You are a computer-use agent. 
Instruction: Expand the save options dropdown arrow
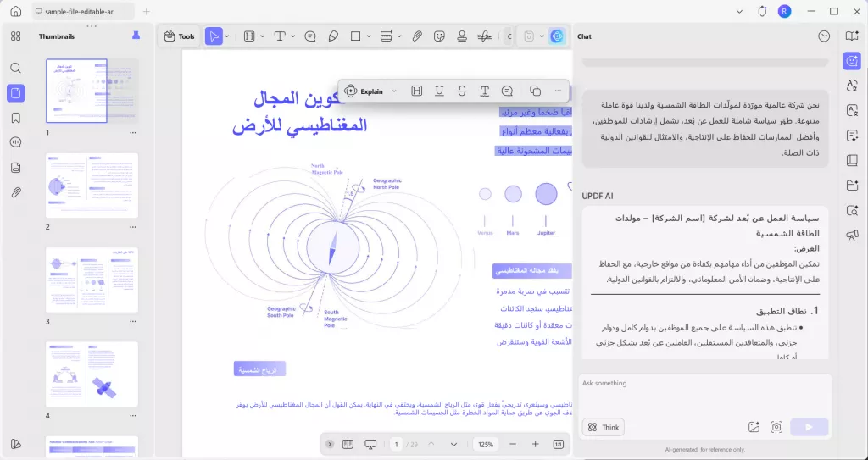(542, 36)
